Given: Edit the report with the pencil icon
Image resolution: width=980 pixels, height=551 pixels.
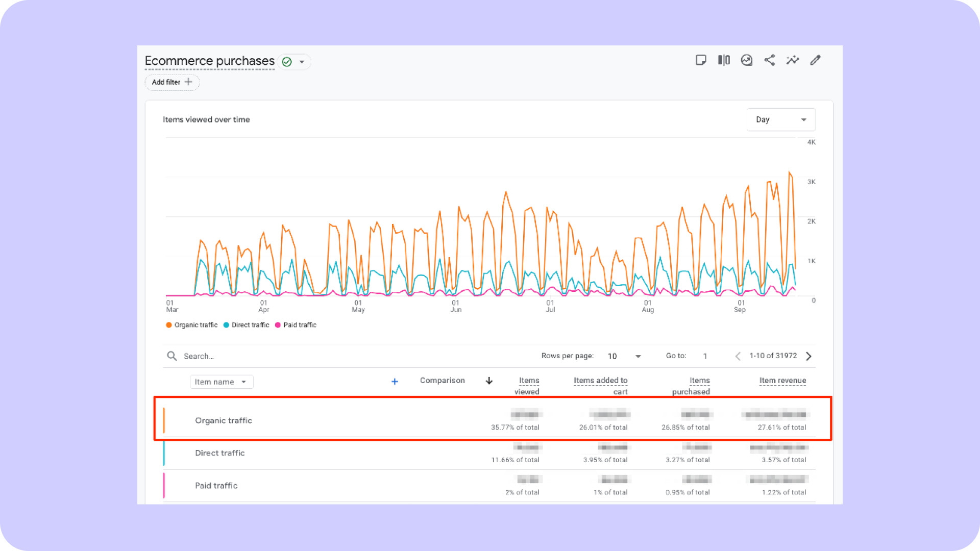Looking at the screenshot, I should tap(815, 60).
